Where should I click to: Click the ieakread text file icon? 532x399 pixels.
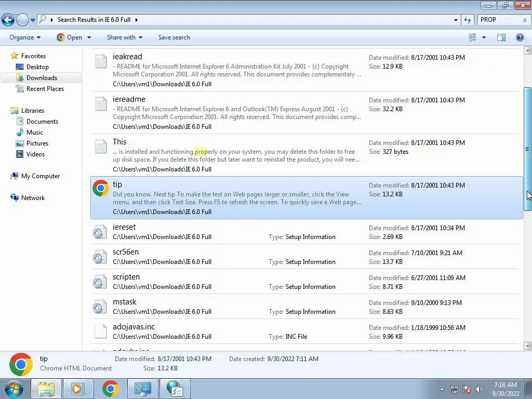(x=101, y=61)
